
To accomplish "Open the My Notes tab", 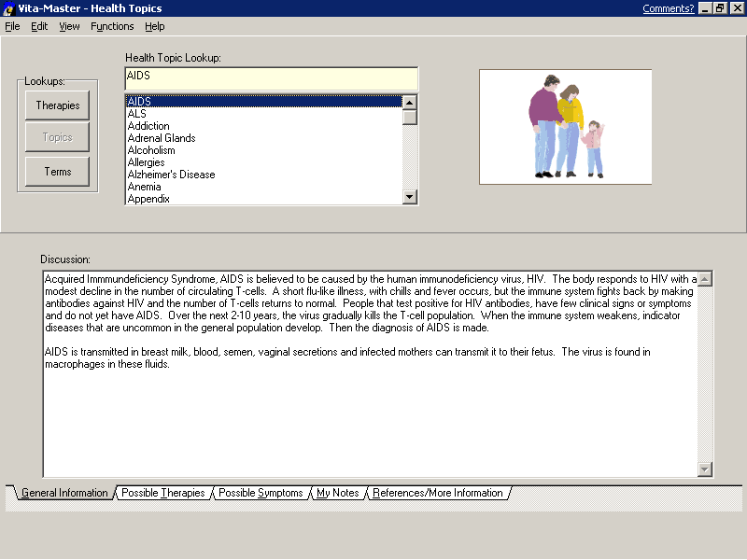I will [337, 493].
